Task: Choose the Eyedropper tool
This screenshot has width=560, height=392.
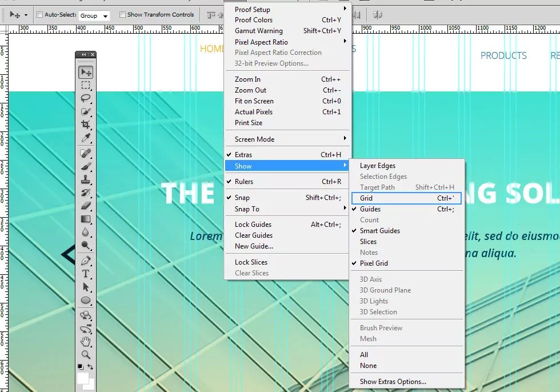Action: pyautogui.click(x=86, y=137)
